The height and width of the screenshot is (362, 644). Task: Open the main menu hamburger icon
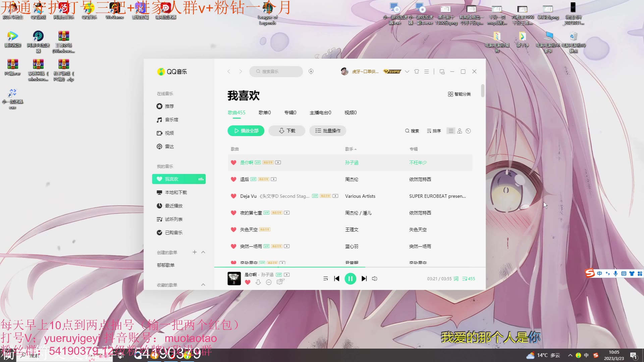coord(427,71)
